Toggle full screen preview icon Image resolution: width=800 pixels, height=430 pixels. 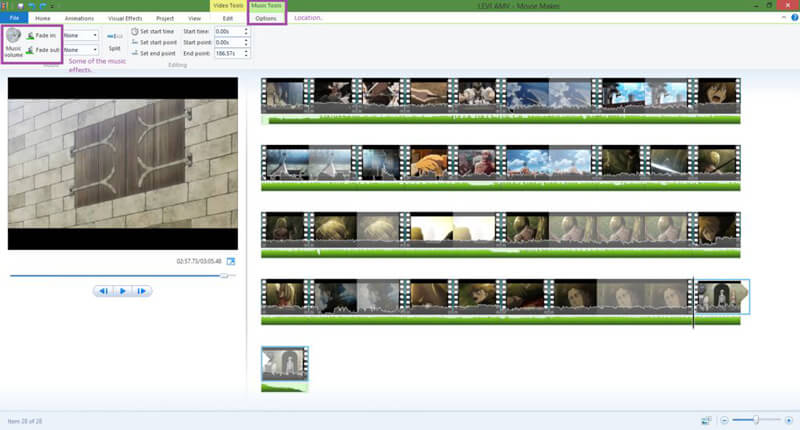pyautogui.click(x=231, y=261)
